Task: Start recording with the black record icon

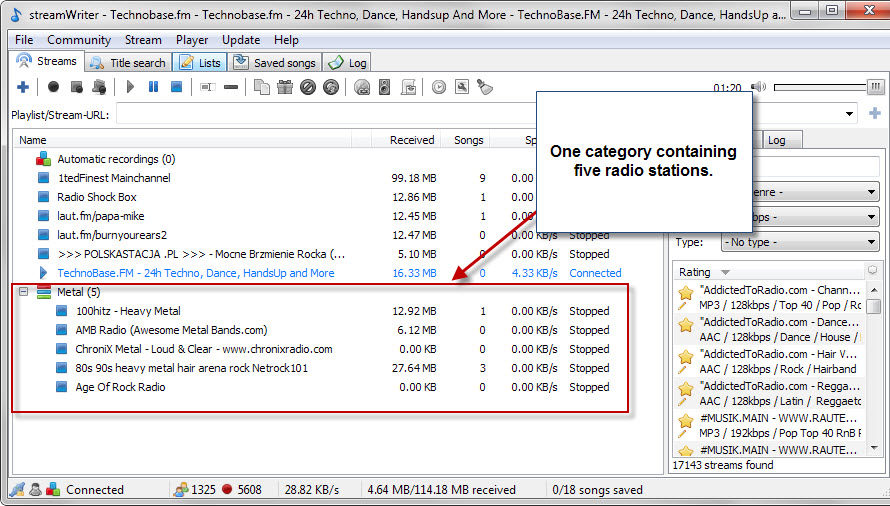Action: [x=53, y=87]
